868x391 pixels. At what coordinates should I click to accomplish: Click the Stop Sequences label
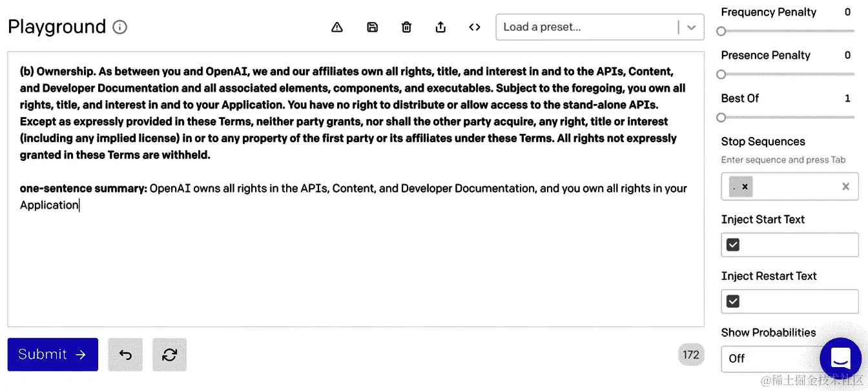coord(763,142)
